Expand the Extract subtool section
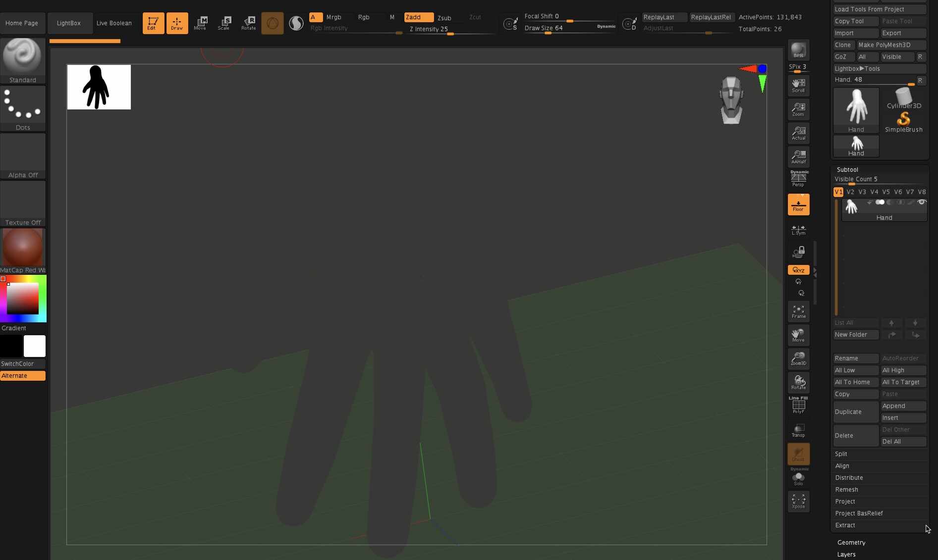This screenshot has width=938, height=560. (845, 525)
